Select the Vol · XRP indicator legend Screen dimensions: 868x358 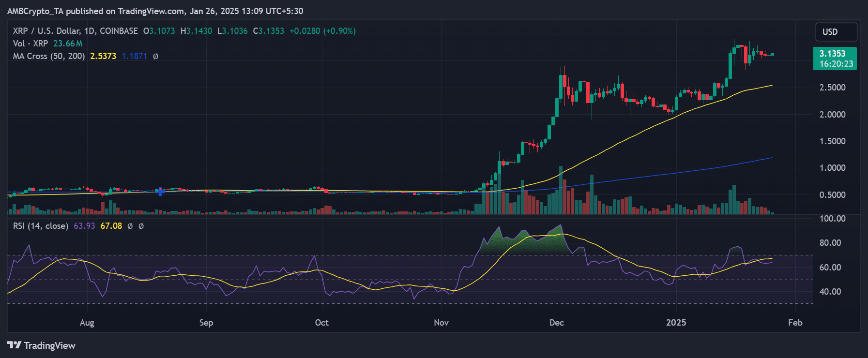tap(30, 44)
